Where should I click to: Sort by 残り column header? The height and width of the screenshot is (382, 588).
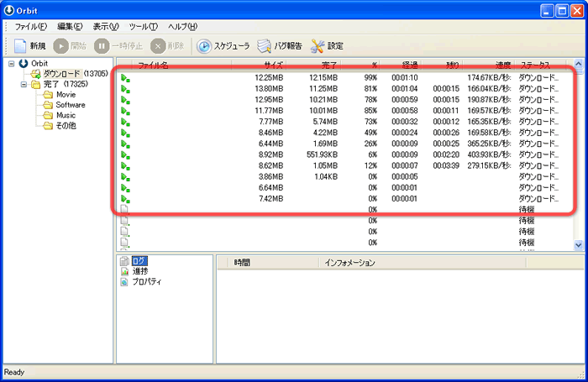(442, 65)
